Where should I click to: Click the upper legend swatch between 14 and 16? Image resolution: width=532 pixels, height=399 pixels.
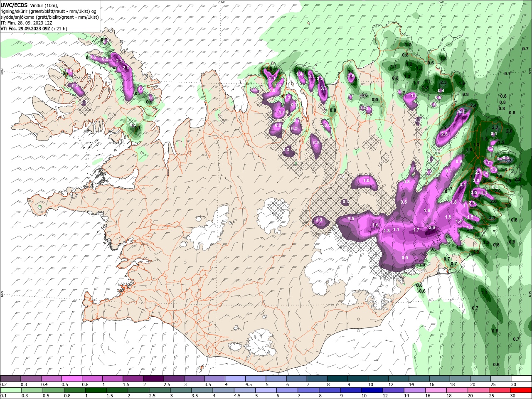pos(419,379)
